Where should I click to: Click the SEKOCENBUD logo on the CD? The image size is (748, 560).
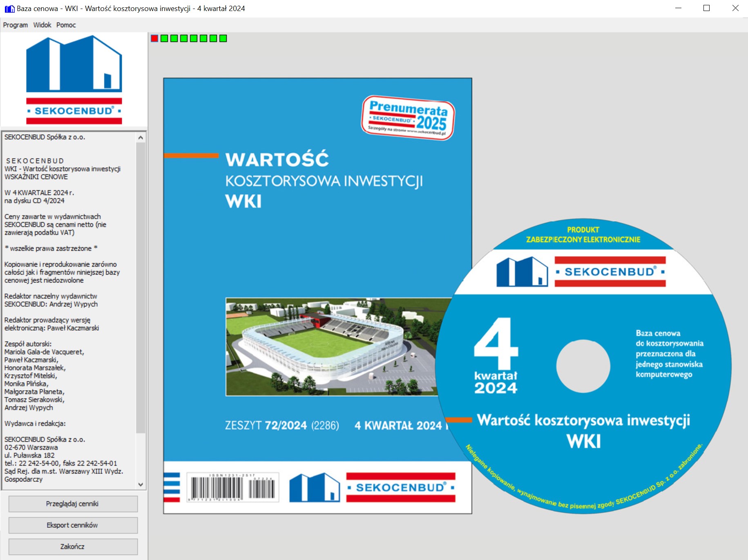tap(581, 271)
